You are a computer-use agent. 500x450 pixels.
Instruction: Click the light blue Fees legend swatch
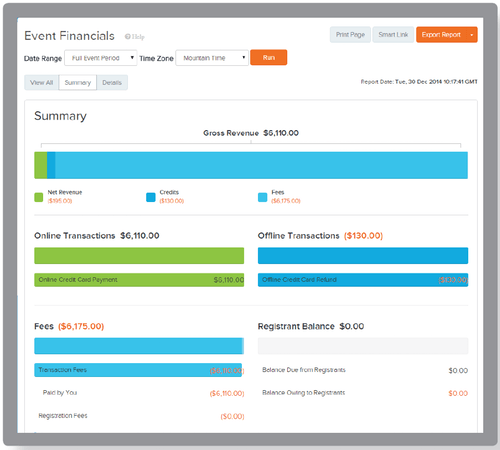[262, 197]
